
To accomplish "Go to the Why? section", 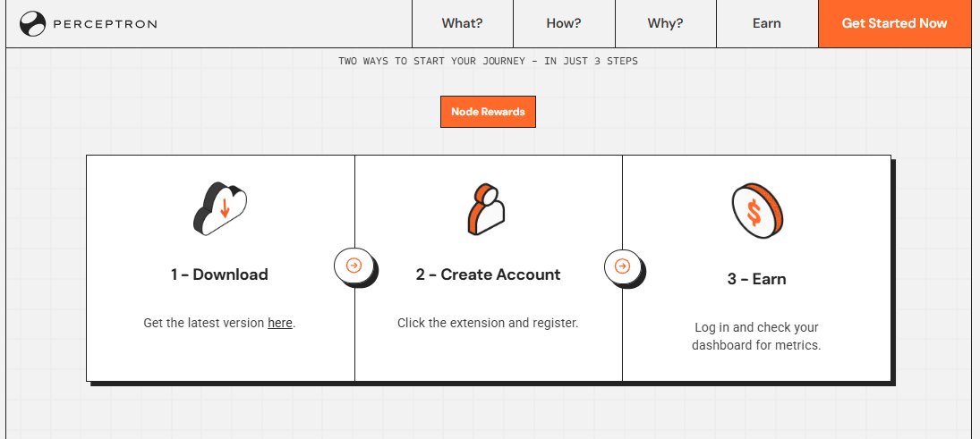I will [x=665, y=23].
